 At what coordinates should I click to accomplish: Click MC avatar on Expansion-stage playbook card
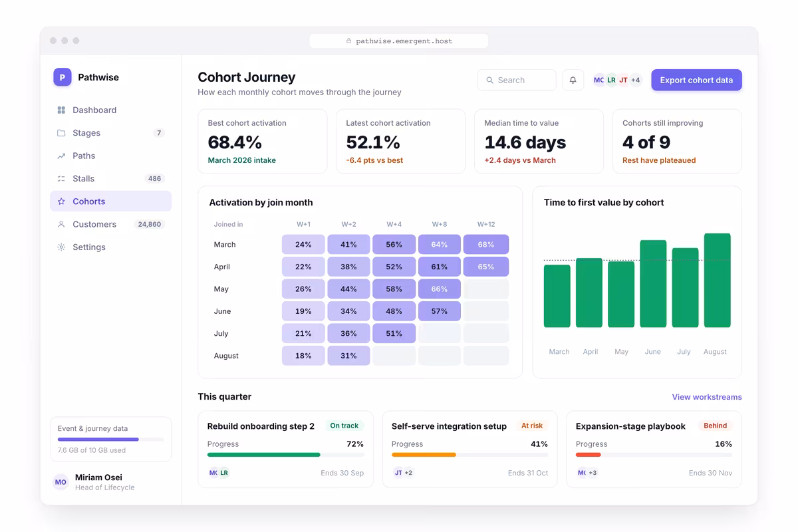click(x=582, y=473)
